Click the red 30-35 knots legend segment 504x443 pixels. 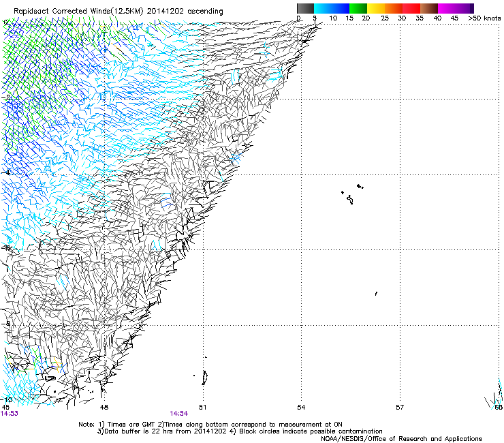pos(411,8)
